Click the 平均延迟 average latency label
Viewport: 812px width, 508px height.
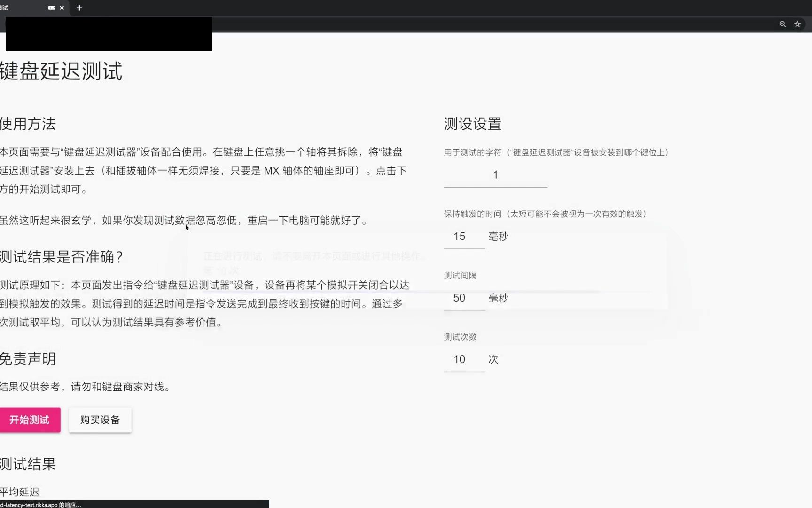19,492
